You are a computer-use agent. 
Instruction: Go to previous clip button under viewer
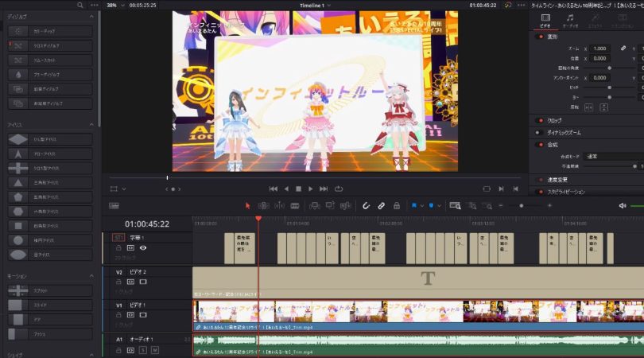[x=515, y=189]
